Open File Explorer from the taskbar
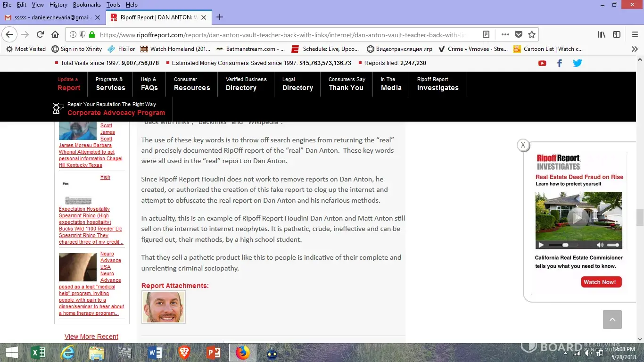The height and width of the screenshot is (362, 644). point(97,353)
